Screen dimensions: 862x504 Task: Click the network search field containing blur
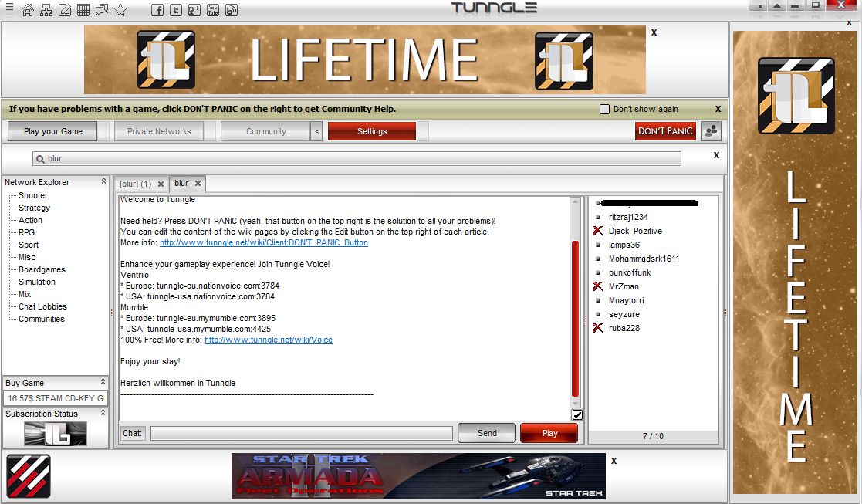tap(357, 159)
